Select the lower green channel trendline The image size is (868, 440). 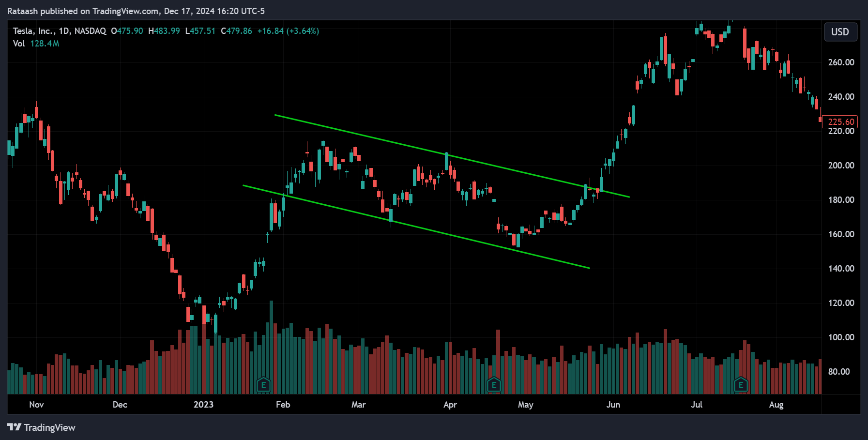tap(416, 227)
